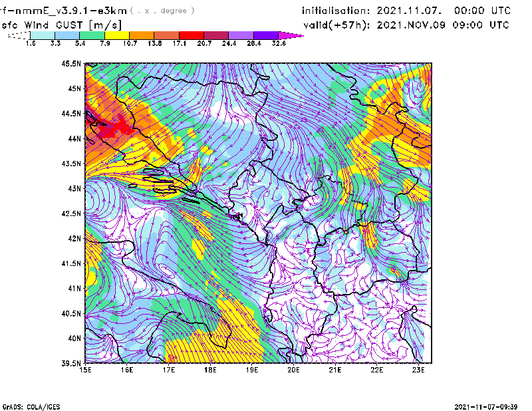
Task: Click the legend value 10.7
Action: coord(130,43)
